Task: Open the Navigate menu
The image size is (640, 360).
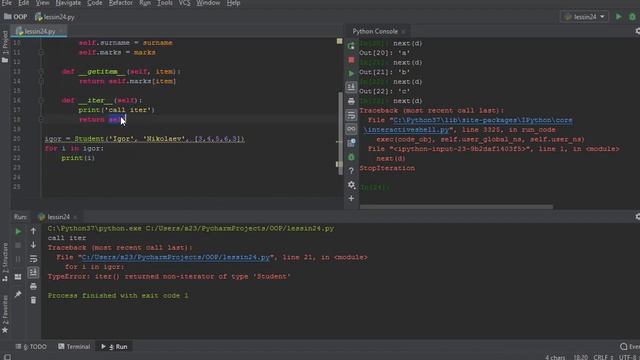Action: (x=68, y=3)
